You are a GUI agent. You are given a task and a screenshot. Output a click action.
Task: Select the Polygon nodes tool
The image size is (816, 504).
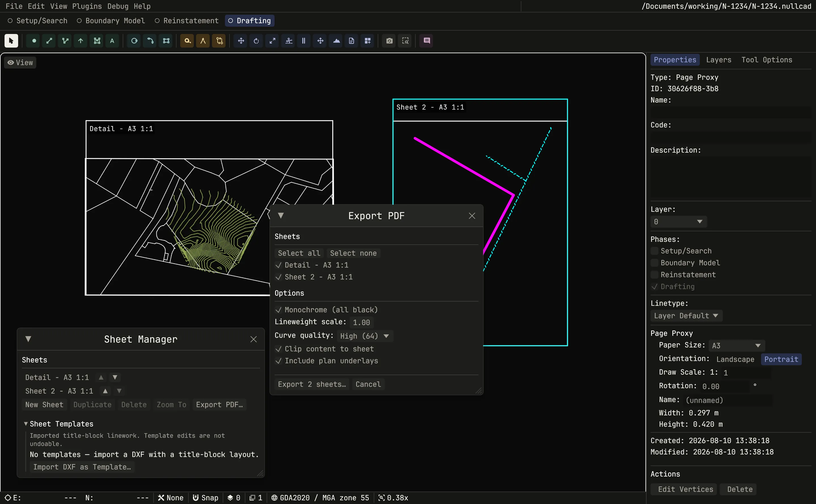[x=97, y=41]
